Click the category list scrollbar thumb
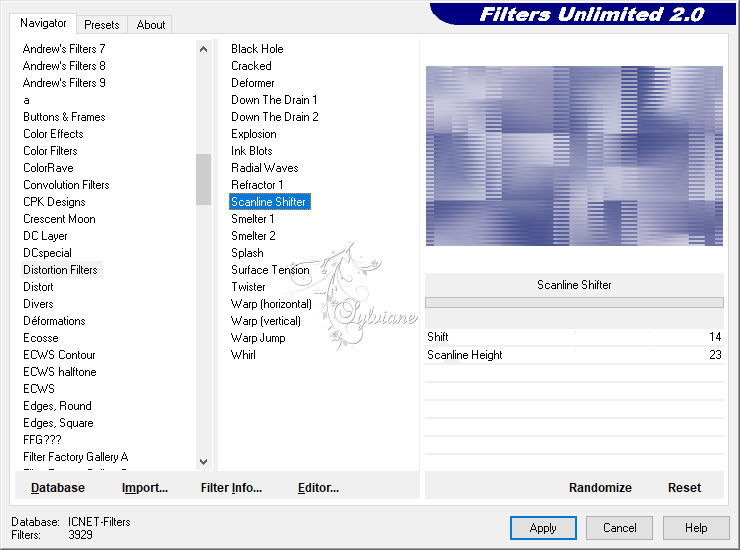 pyautogui.click(x=203, y=179)
